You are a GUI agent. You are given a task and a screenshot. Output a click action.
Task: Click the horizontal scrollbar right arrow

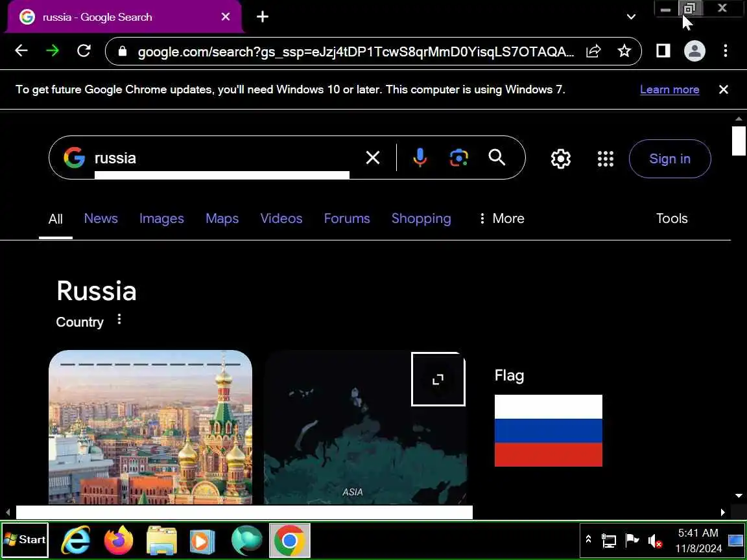(723, 513)
